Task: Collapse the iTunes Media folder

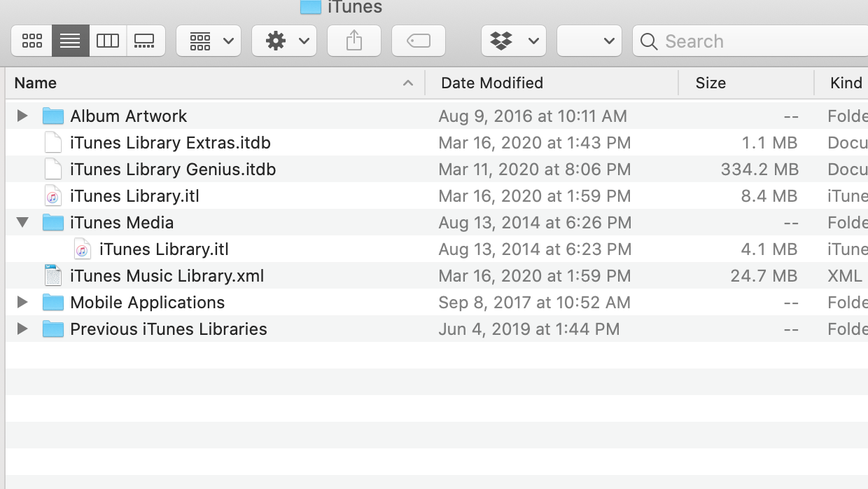Action: tap(22, 223)
